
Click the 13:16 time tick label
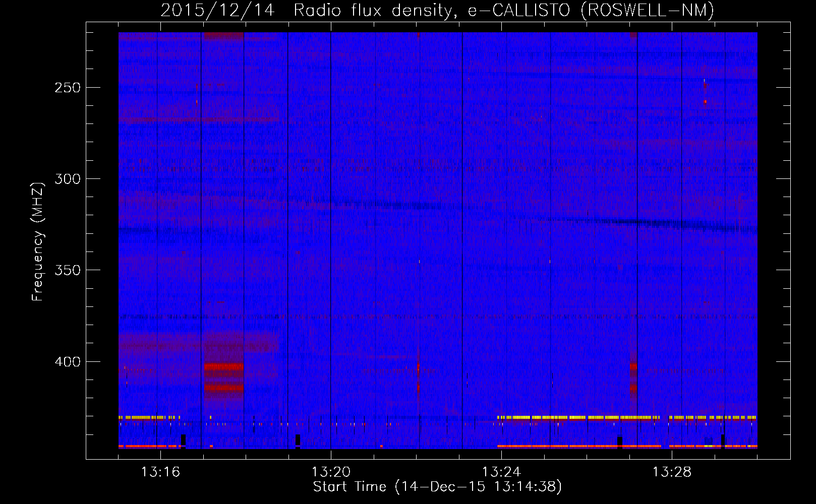click(160, 472)
